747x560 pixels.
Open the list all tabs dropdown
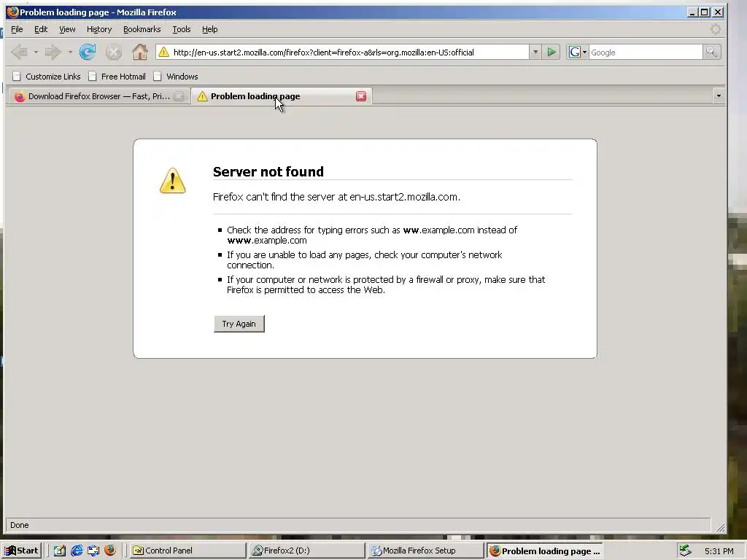[719, 96]
